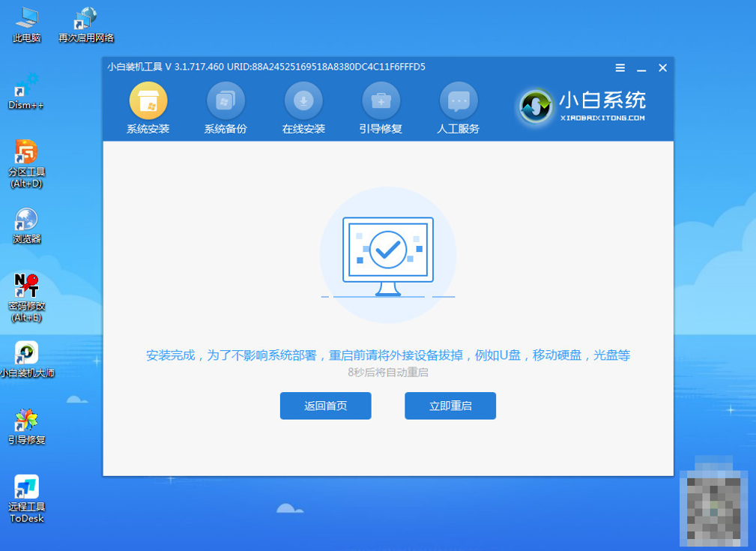This screenshot has height=551, width=756.
Task: Click the monitor checkmark illustration
Action: (x=388, y=255)
